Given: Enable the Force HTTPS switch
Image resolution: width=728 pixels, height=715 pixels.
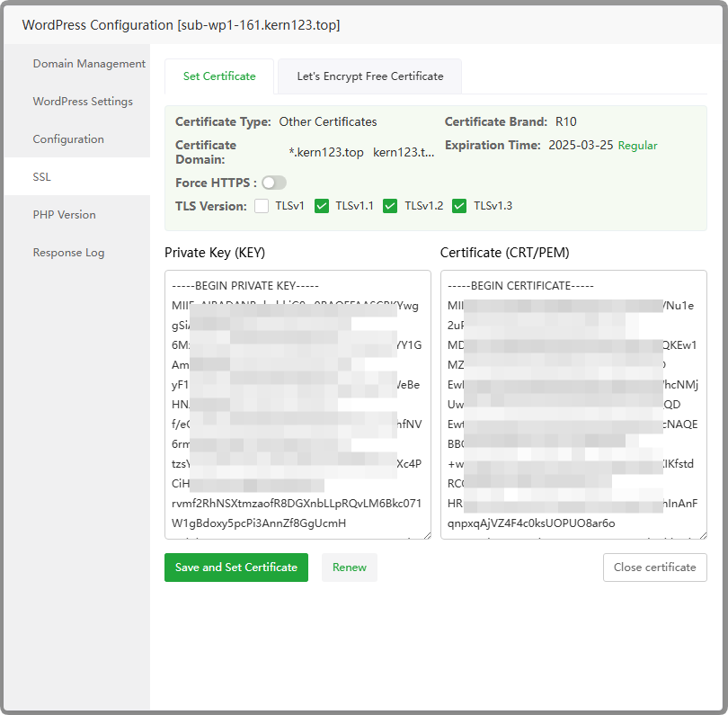Looking at the screenshot, I should pyautogui.click(x=274, y=183).
